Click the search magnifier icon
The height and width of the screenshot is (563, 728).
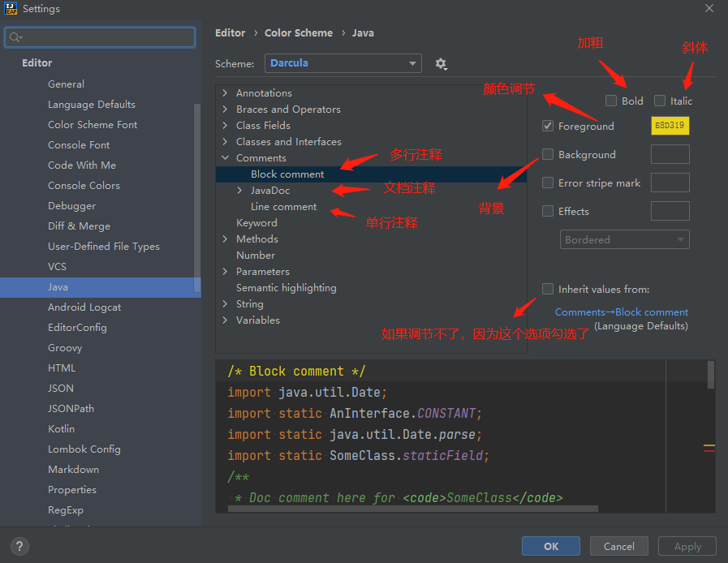[x=15, y=37]
